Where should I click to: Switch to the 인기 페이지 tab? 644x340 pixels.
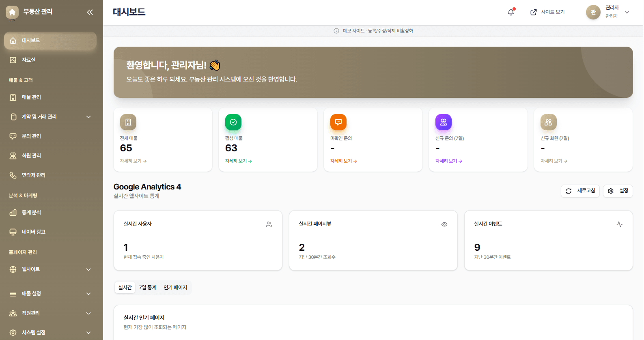click(x=175, y=288)
